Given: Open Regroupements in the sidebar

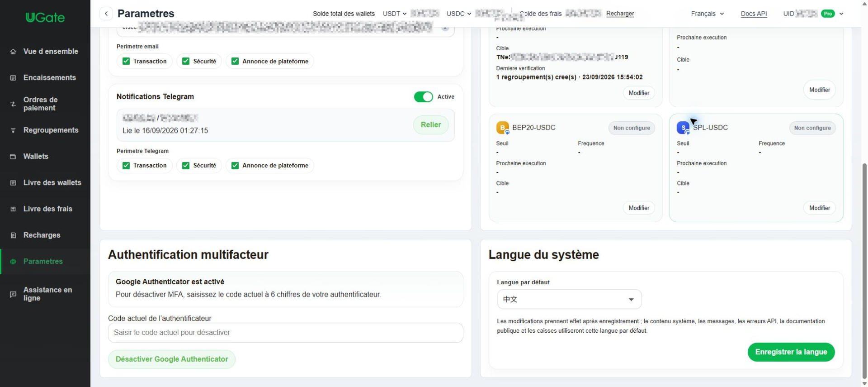Looking at the screenshot, I should 45,130.
